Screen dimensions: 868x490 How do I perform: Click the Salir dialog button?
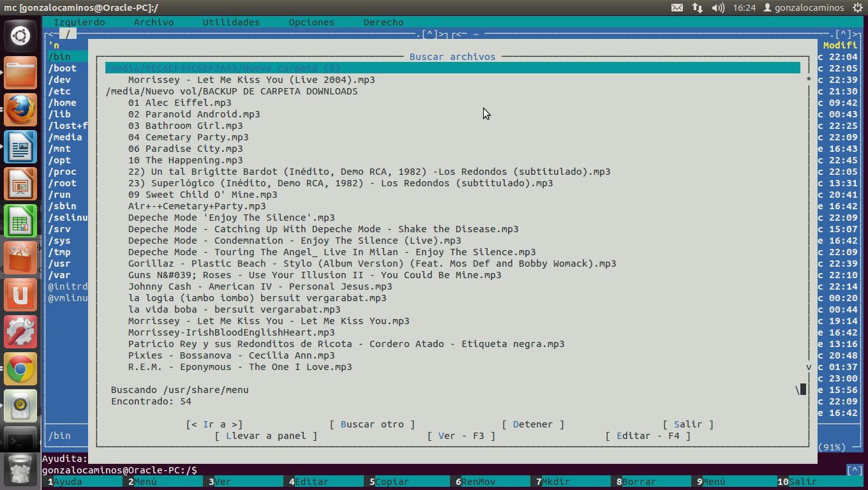688,424
